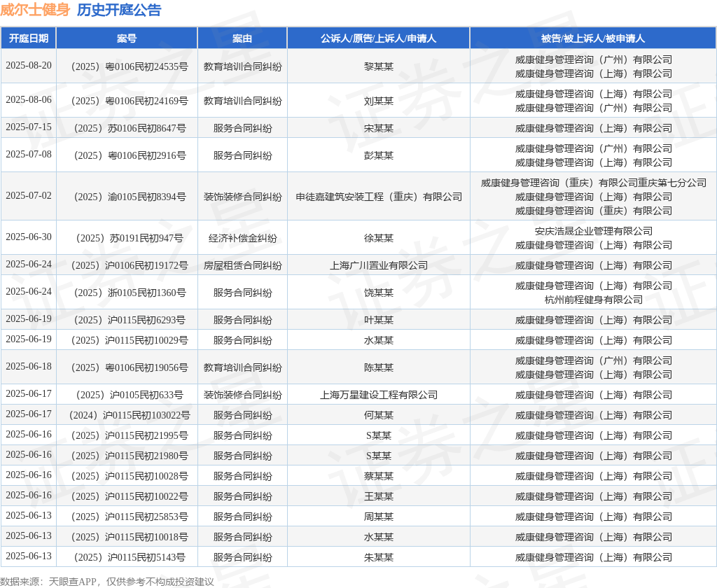
Task: Click the 威尔士健身 title text
Action: 35,10
